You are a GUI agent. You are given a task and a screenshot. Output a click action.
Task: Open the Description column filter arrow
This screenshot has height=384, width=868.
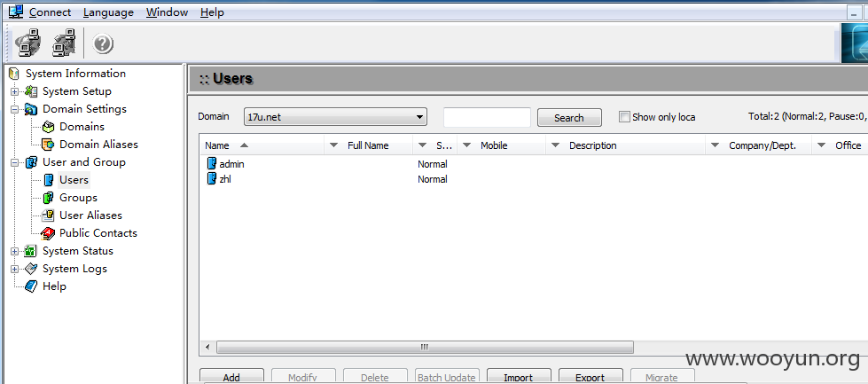click(555, 145)
